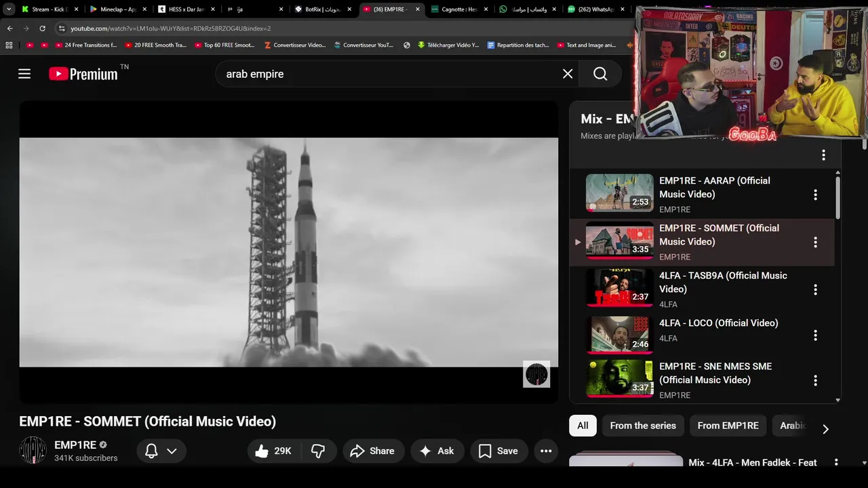The height and width of the screenshot is (488, 868).
Task: Click browser forward arrow
Action: coord(26,28)
